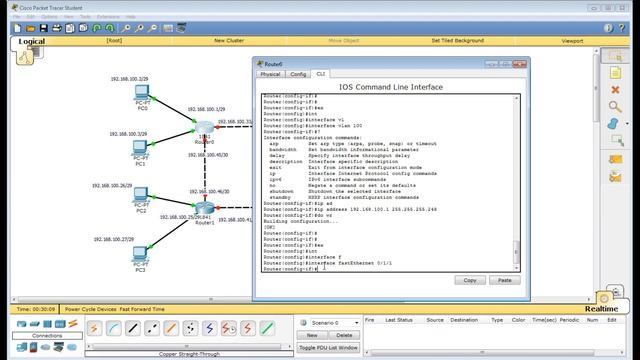Select the End Devices category
Screen dimensions: 640x360
click(x=21, y=347)
